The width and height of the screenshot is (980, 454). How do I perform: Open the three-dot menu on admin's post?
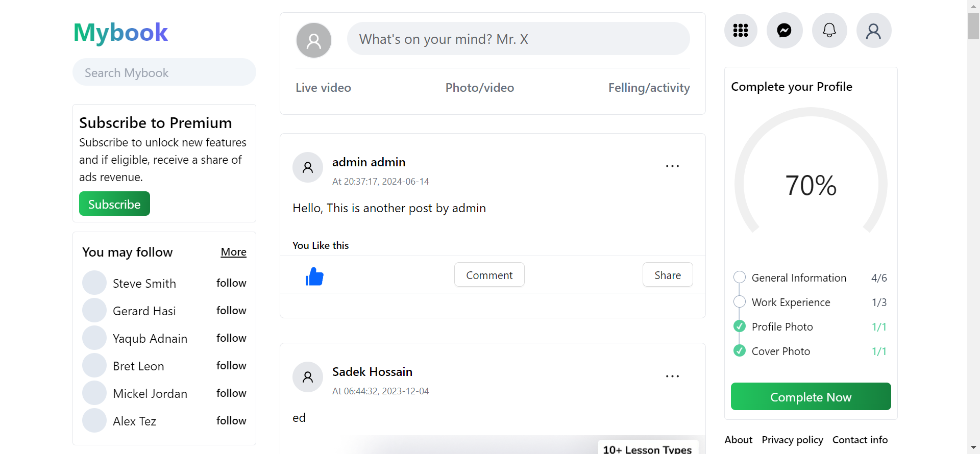(672, 166)
